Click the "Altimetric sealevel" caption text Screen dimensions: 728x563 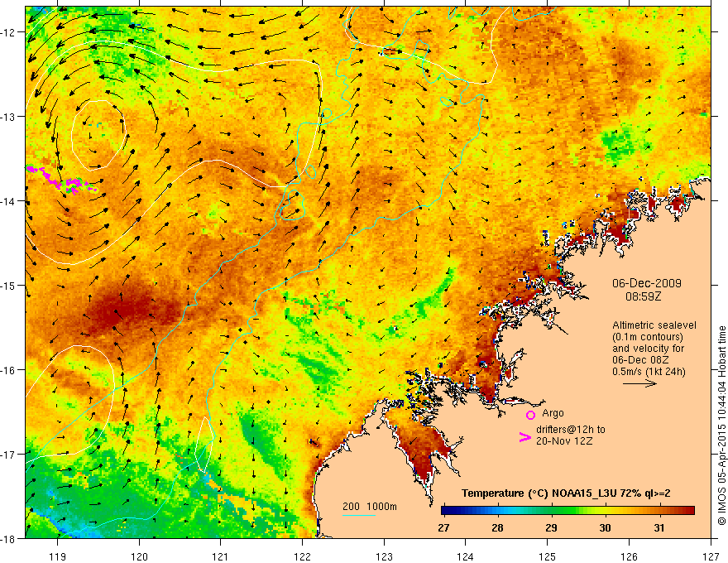click(654, 325)
